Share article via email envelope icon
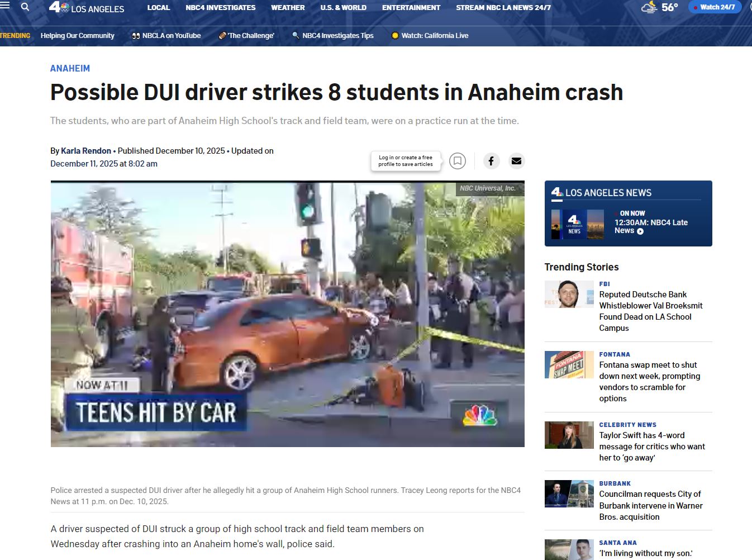The width and height of the screenshot is (752, 560). (517, 161)
